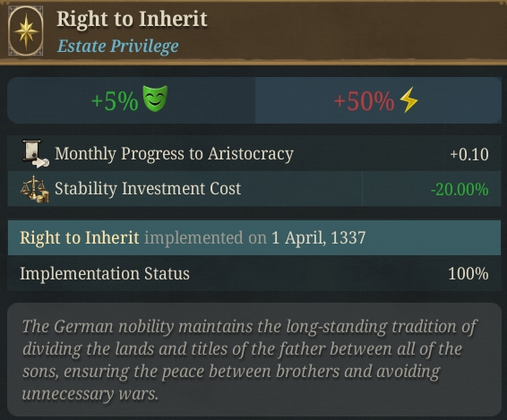Click the yellow lightning bolt power icon
Image resolution: width=507 pixels, height=420 pixels.
click(x=408, y=99)
